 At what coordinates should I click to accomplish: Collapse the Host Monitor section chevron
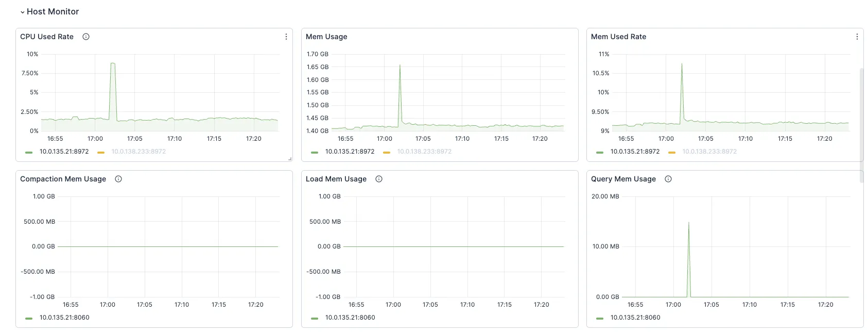pos(22,12)
